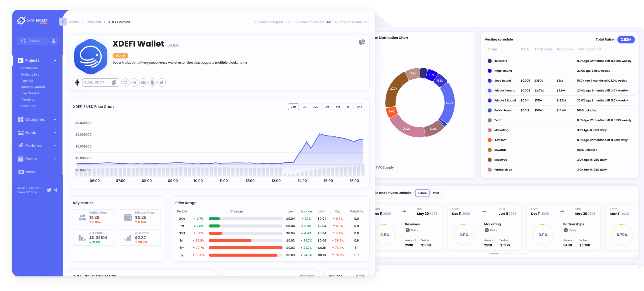Click the user profile icon in sidebar

[x=54, y=41]
